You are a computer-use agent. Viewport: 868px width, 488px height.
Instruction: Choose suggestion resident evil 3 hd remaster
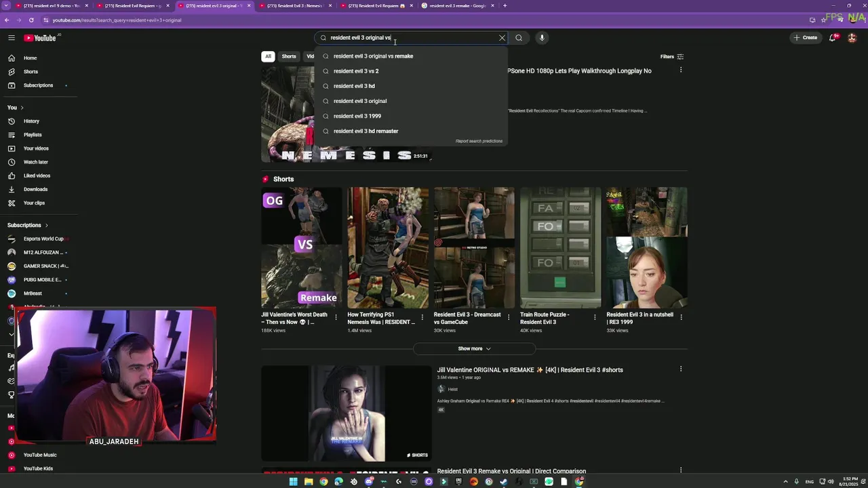click(411, 131)
